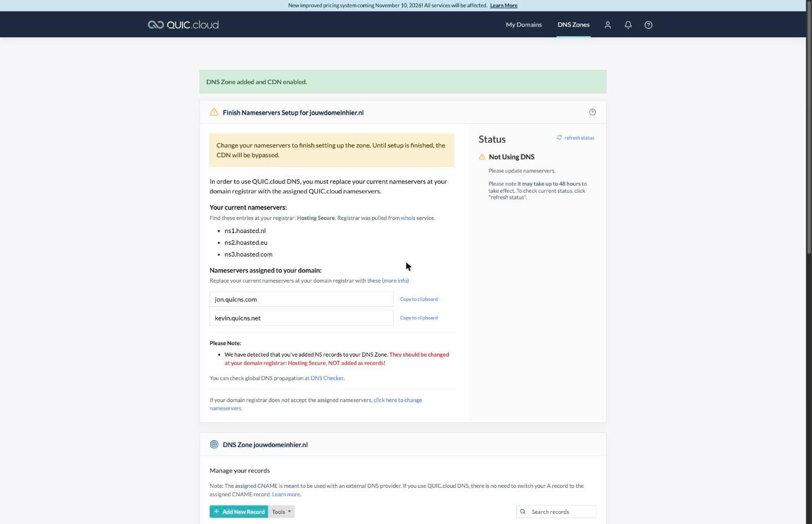Image resolution: width=812 pixels, height=524 pixels.
Task: Select ns2.hoasted.eu nameserver text
Action: [246, 242]
